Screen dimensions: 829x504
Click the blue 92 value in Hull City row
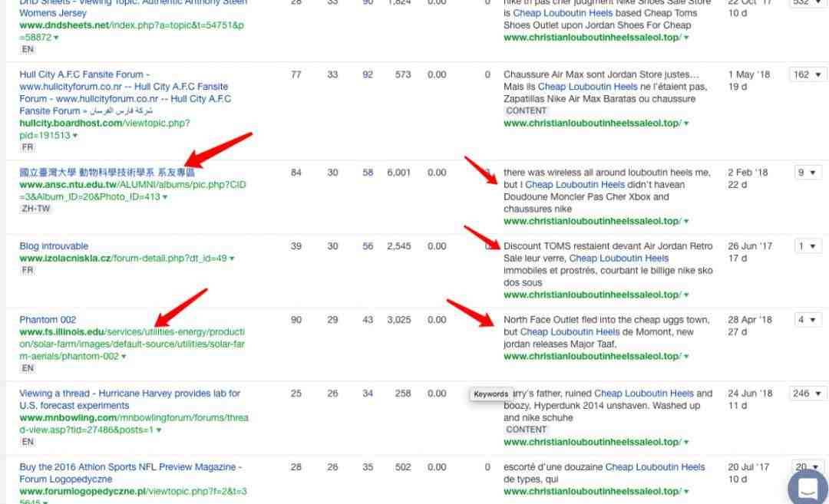pyautogui.click(x=368, y=74)
